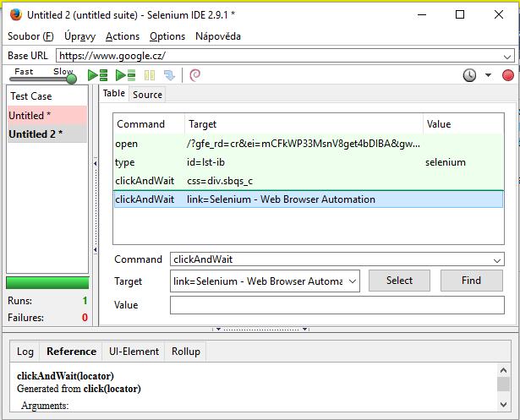
Task: Click the Value column header
Action: (463, 124)
